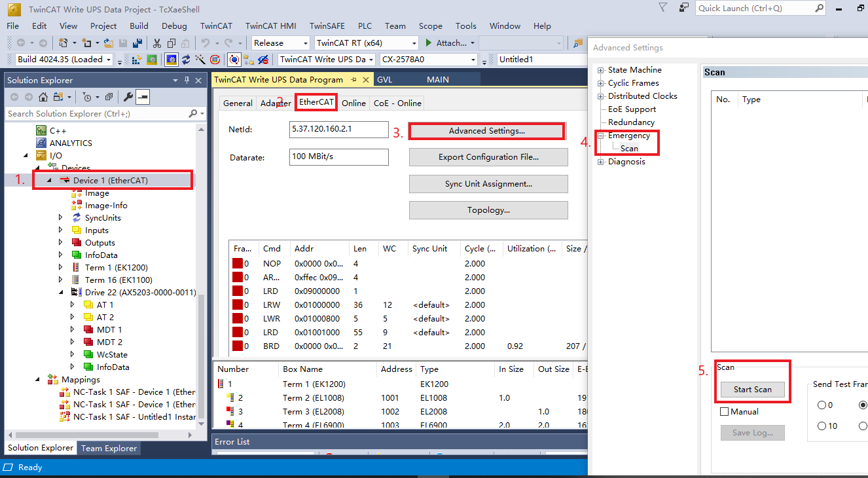
Task: Click the Open File toolbar icon
Action: tap(109, 43)
